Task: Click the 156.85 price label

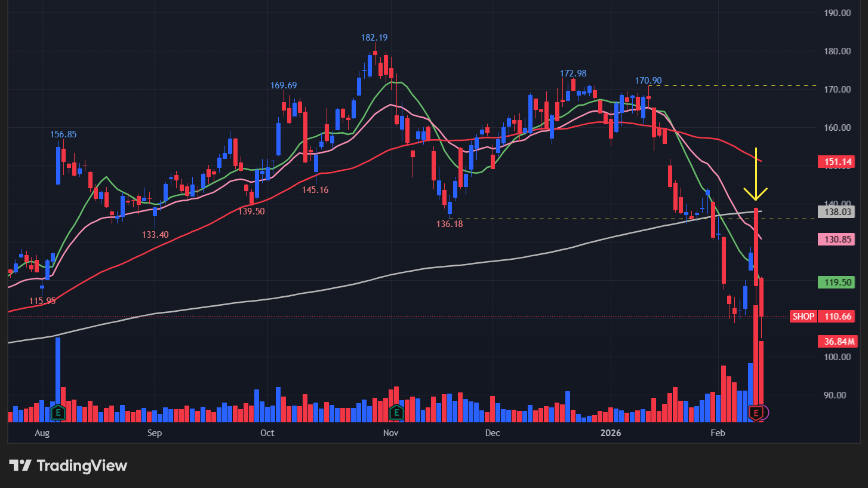Action: tap(63, 134)
